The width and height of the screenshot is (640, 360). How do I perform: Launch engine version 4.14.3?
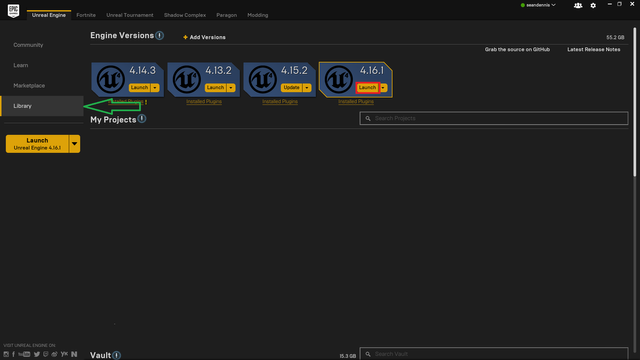(x=139, y=87)
